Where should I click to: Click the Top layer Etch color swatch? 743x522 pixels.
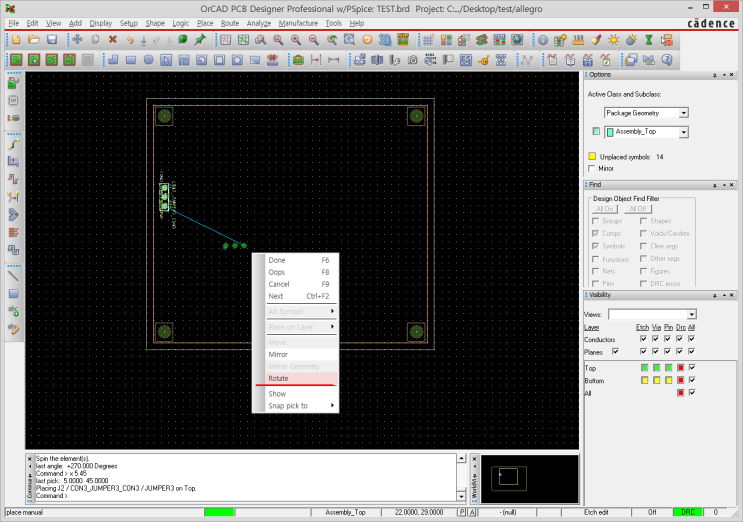click(x=642, y=367)
